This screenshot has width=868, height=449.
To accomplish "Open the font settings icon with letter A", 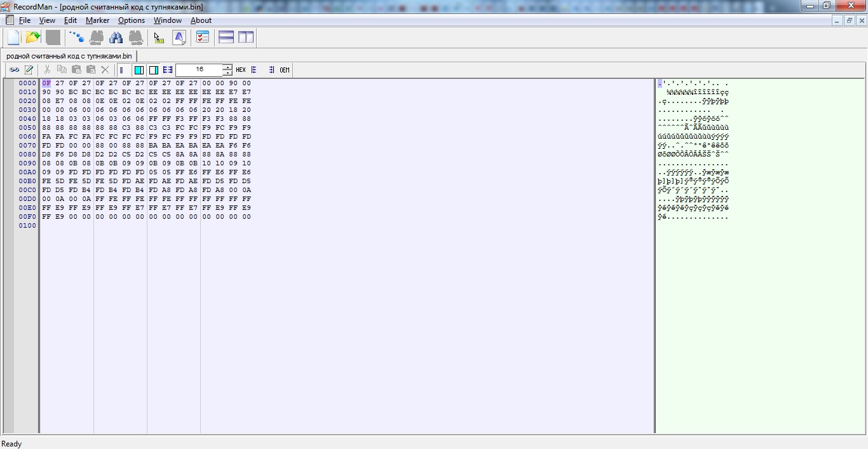I will pyautogui.click(x=179, y=38).
